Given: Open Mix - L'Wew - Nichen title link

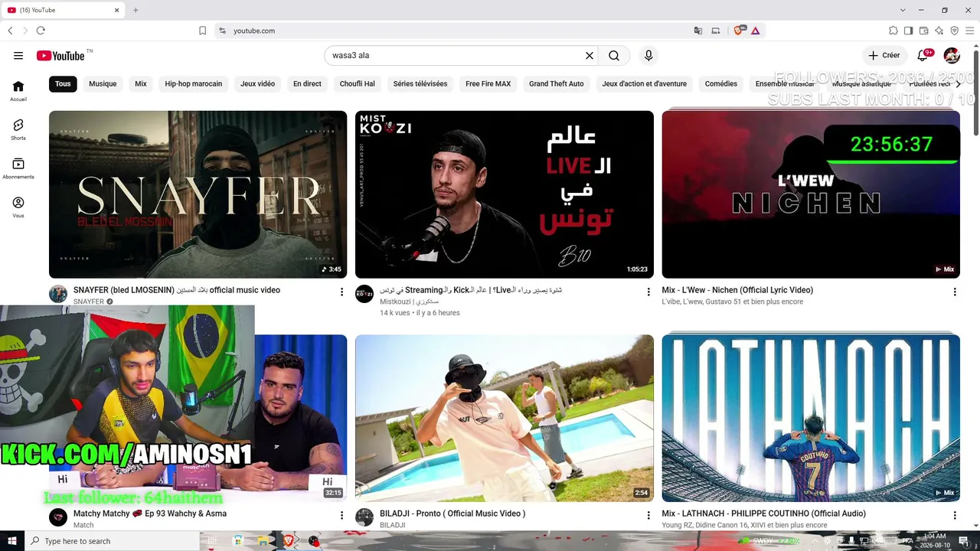Looking at the screenshot, I should click(737, 290).
